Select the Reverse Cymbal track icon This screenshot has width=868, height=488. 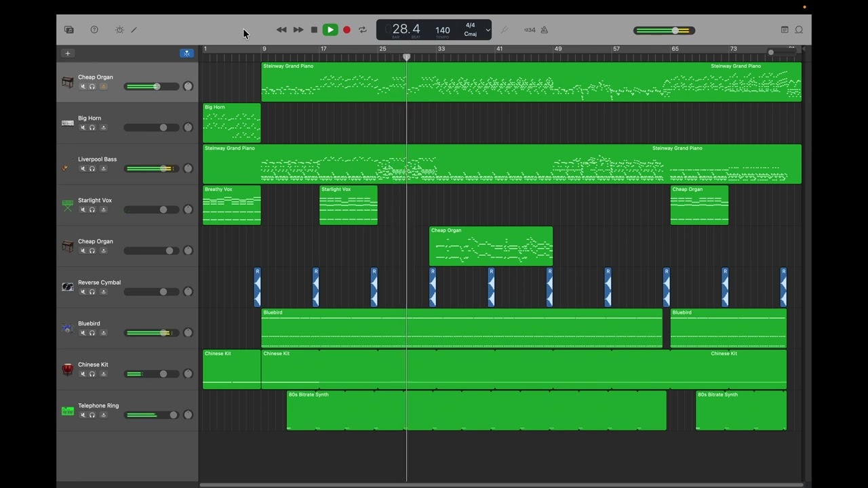(68, 287)
